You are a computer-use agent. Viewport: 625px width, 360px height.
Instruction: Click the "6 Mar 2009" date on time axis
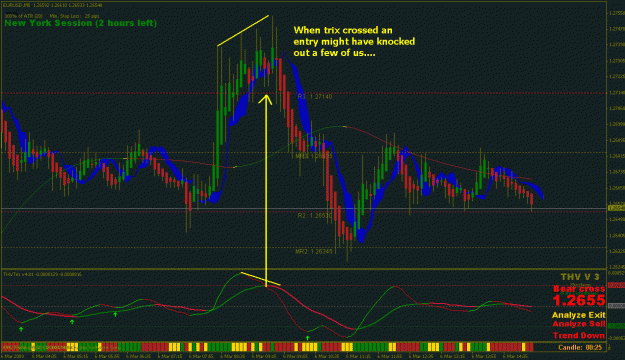(x=13, y=356)
